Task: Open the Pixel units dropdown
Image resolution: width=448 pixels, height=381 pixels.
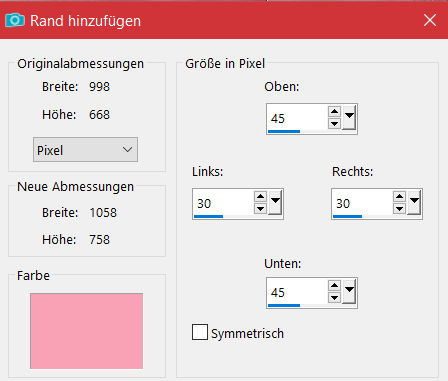Action: tap(85, 150)
